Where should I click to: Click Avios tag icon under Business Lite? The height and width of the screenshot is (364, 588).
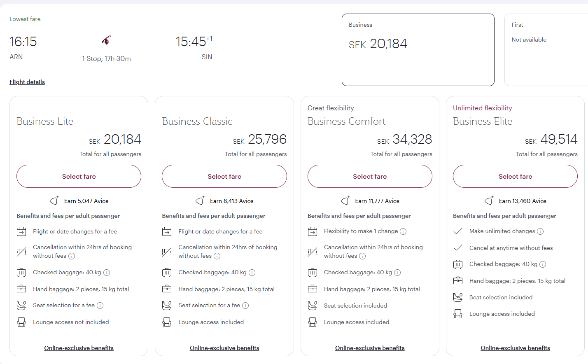54,201
